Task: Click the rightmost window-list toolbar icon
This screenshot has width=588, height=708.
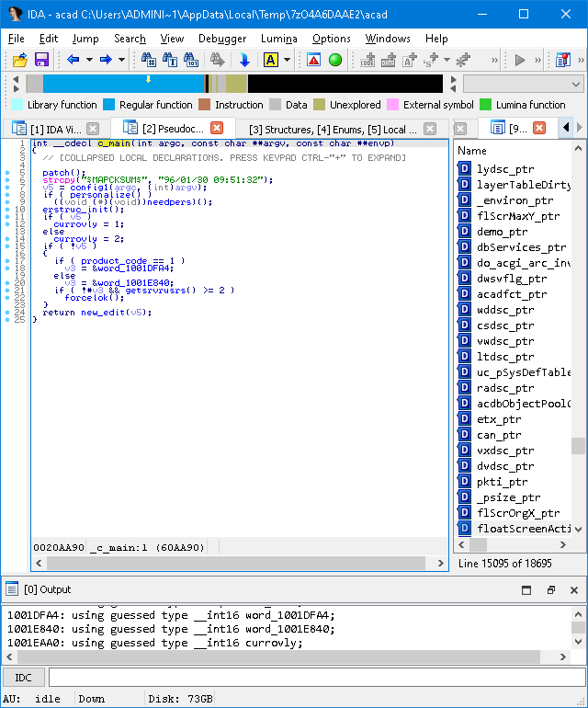Action: (562, 60)
